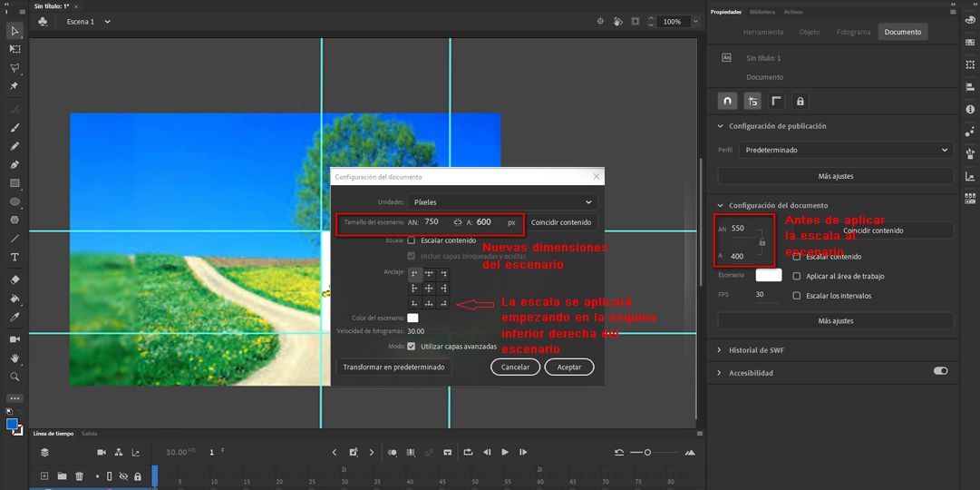Add a new layer in timeline
Image resolution: width=980 pixels, height=490 pixels.
point(44,476)
